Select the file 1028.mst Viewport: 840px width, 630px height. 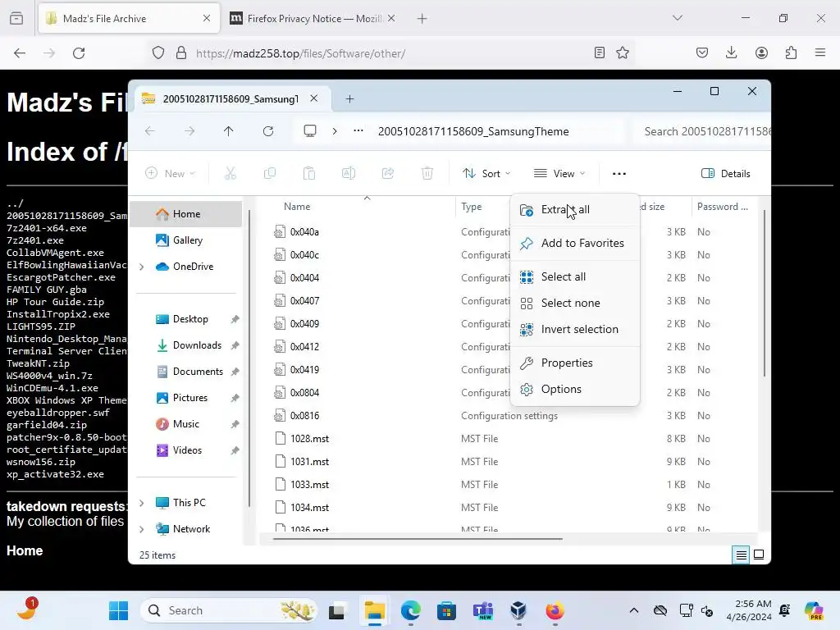[x=309, y=439]
